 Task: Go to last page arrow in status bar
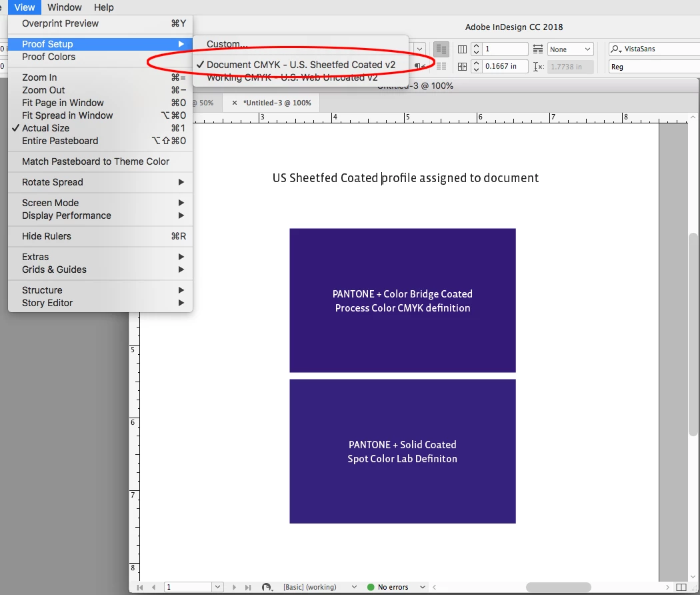[248, 587]
